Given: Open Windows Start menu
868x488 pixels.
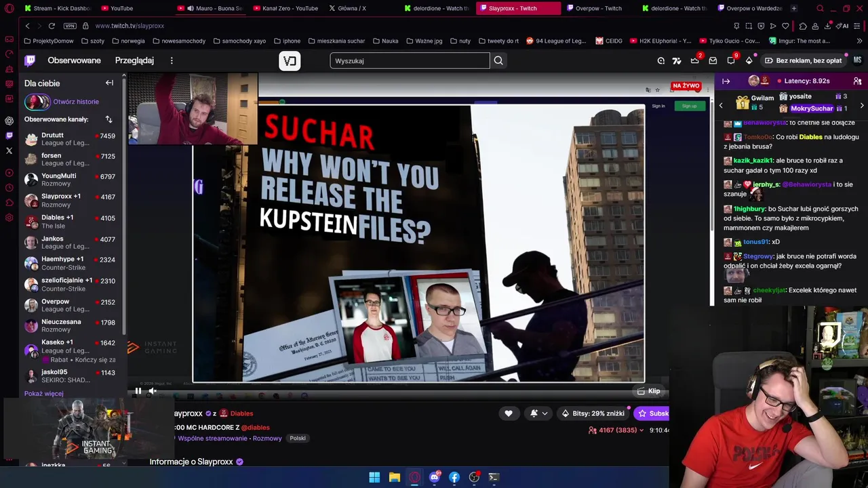Looking at the screenshot, I should pos(374,477).
